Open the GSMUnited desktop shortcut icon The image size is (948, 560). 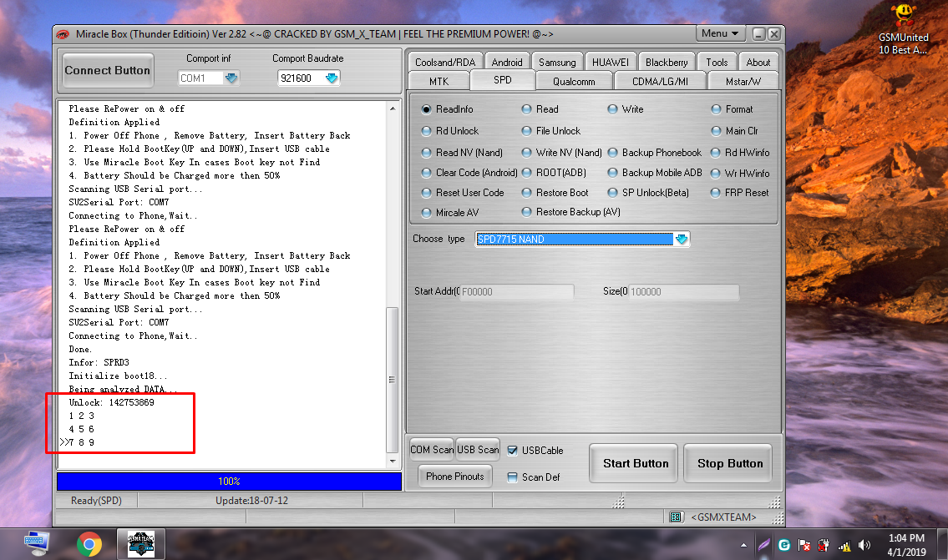pos(903,28)
